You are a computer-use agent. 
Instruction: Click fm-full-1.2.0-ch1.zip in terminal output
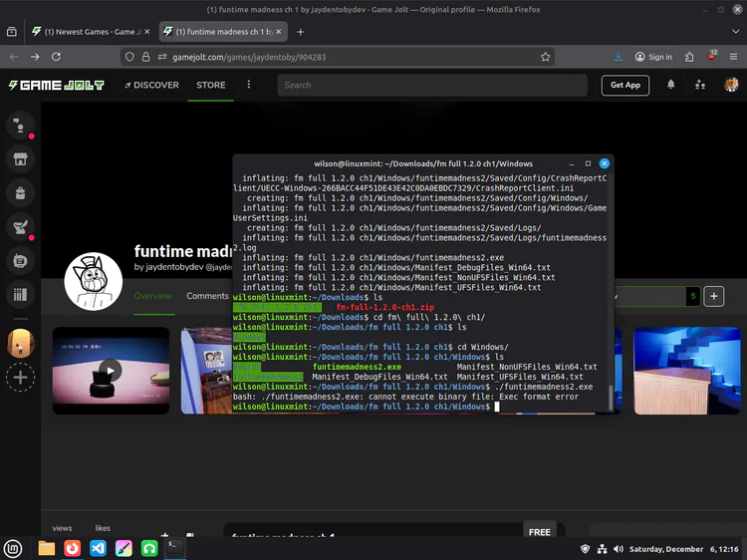[x=384, y=308]
